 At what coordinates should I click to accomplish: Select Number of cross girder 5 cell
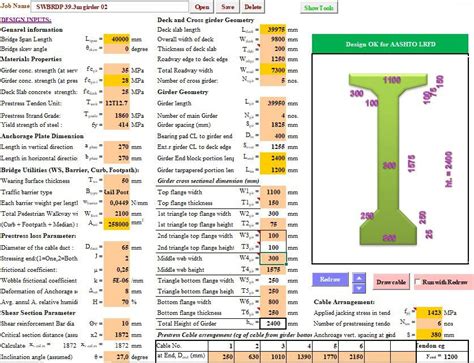click(x=273, y=80)
